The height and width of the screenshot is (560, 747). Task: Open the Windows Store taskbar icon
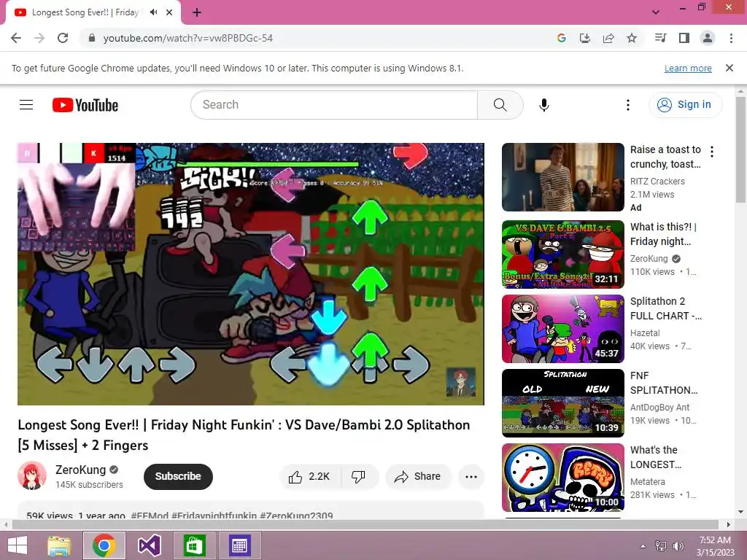click(x=194, y=545)
